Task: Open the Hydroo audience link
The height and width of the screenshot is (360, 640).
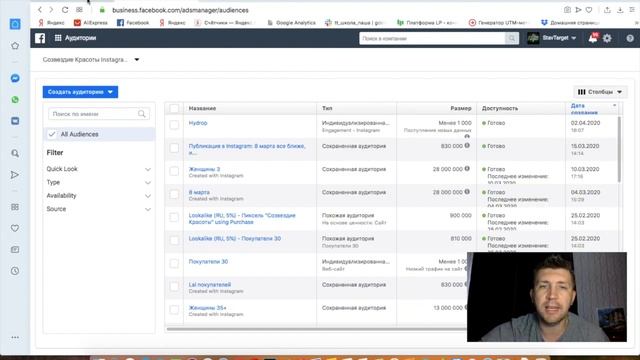Action: click(198, 123)
